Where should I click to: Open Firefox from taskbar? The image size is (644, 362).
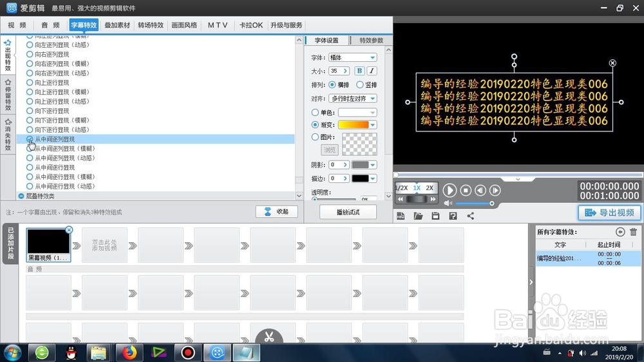129,352
